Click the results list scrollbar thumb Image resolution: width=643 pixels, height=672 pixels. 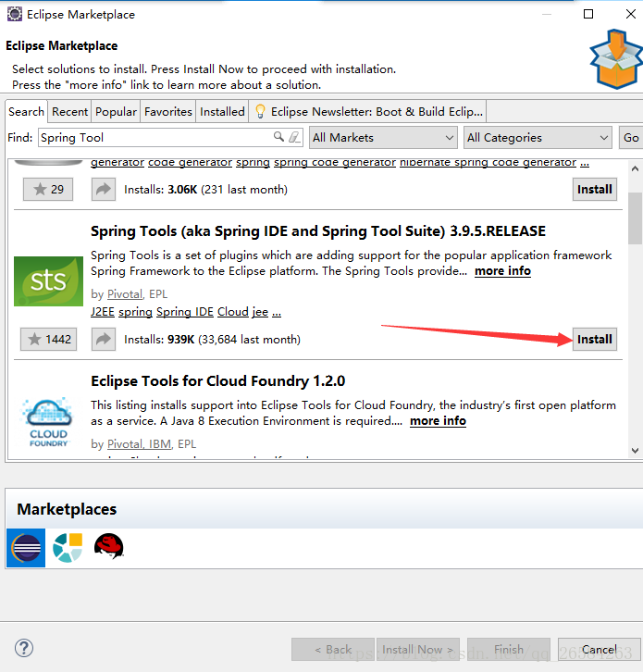coord(635,218)
